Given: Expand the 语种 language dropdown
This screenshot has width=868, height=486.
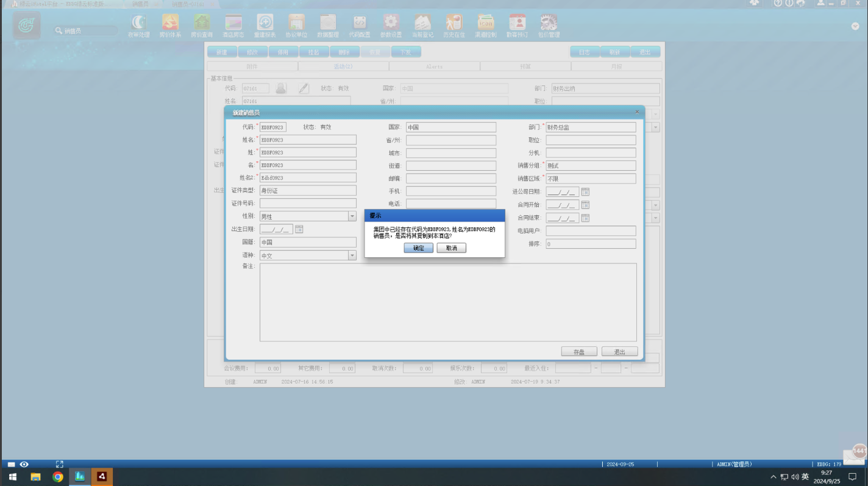Looking at the screenshot, I should [352, 256].
